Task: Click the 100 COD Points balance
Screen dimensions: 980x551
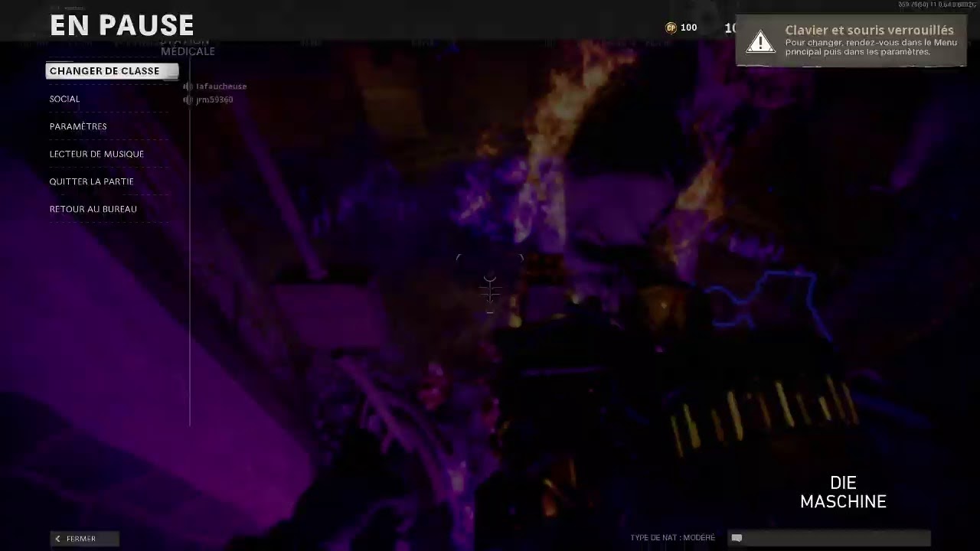Action: point(689,28)
